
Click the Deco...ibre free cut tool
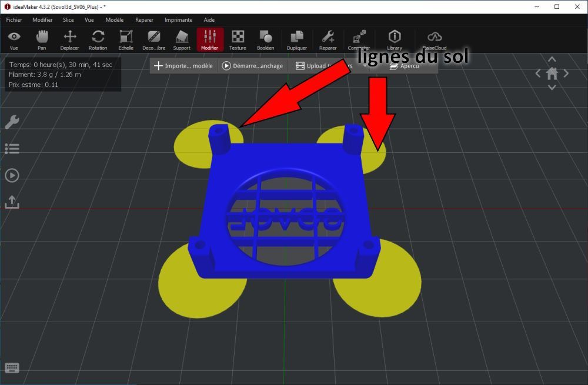tap(153, 40)
